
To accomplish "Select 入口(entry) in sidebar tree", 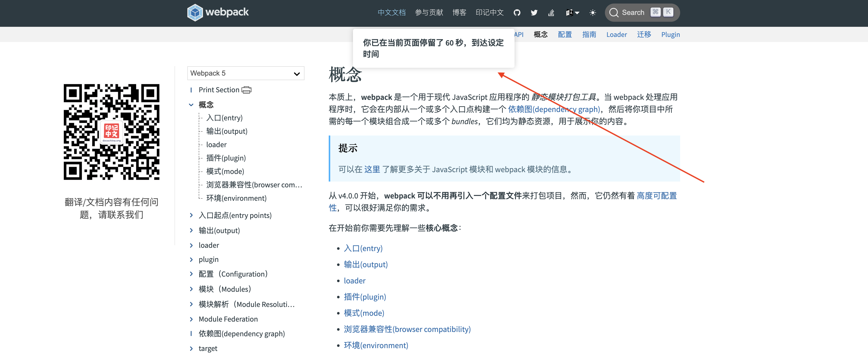I will click(224, 118).
